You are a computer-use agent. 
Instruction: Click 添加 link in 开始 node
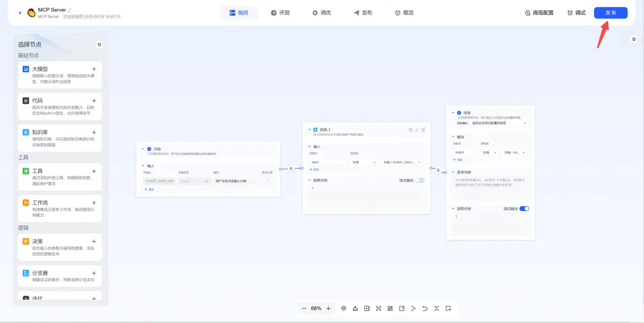[149, 190]
